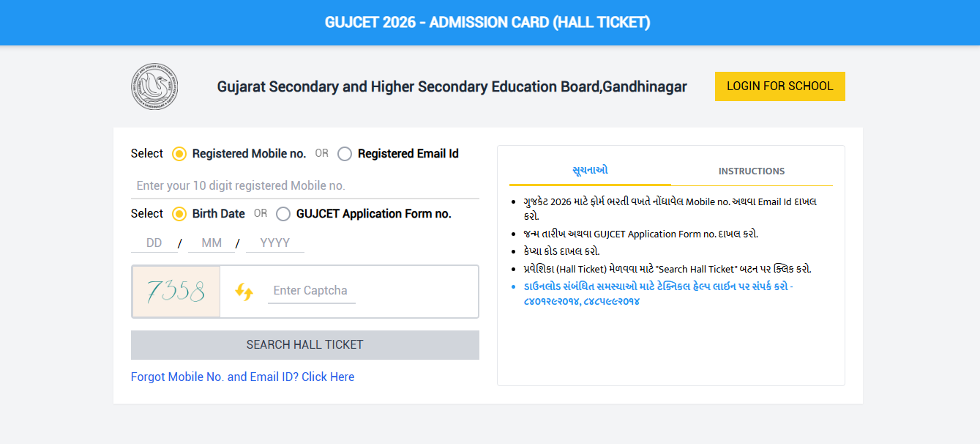Select Registered Mobile no. radio button
Image resolution: width=980 pixels, height=444 pixels.
(178, 153)
